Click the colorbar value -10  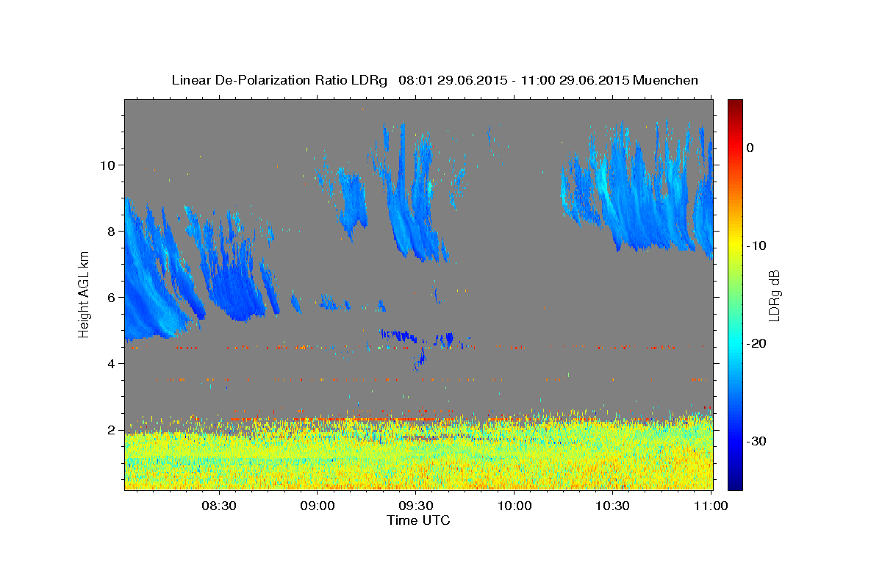pyautogui.click(x=756, y=245)
